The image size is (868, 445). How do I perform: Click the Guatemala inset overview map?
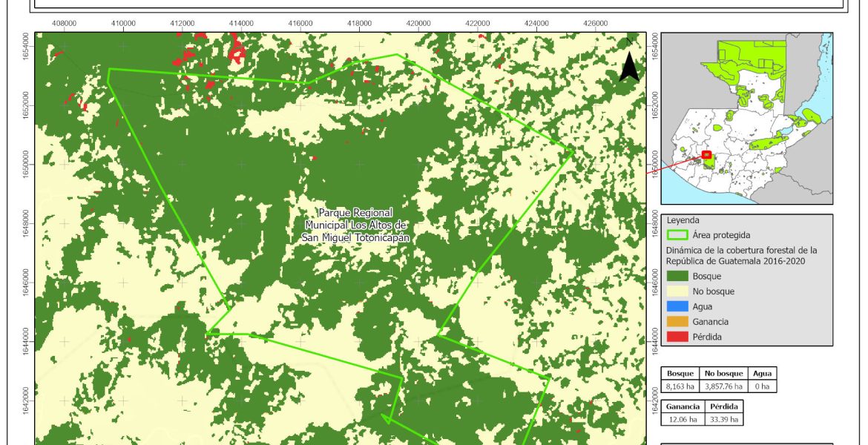click(746, 118)
